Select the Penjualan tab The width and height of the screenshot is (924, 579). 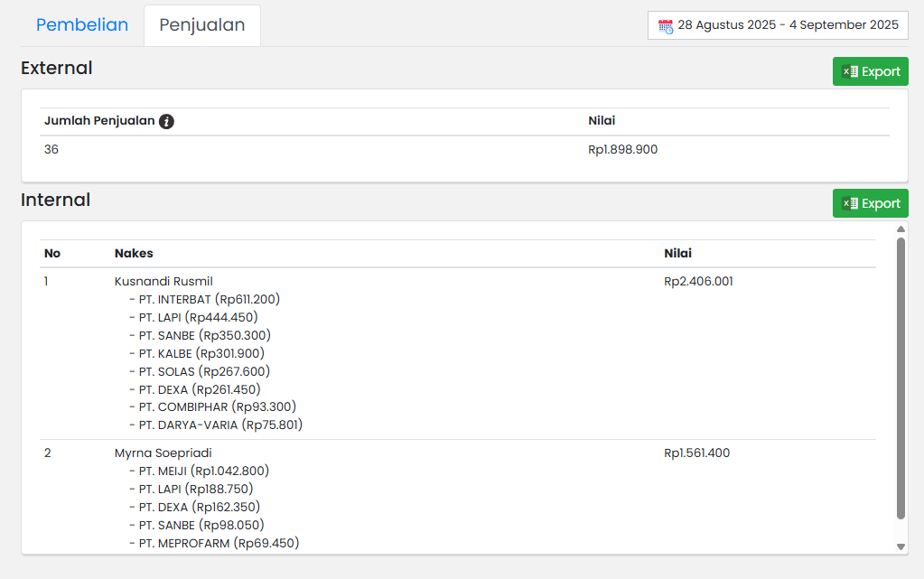[202, 25]
